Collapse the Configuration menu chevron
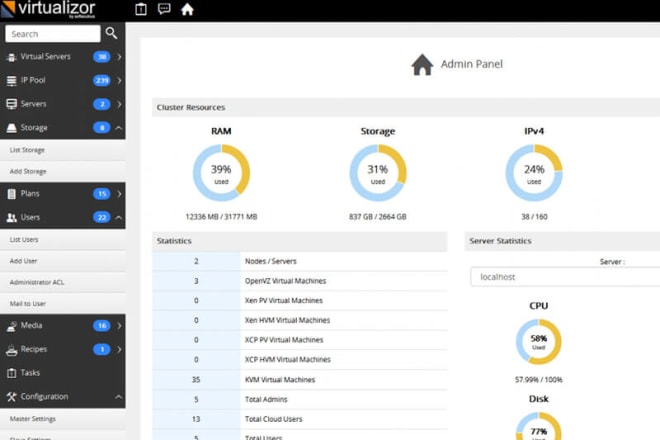660x440 pixels. point(119,397)
